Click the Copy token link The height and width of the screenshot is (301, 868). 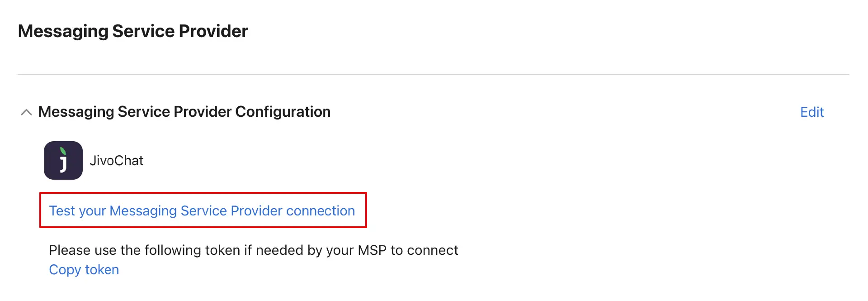point(84,270)
